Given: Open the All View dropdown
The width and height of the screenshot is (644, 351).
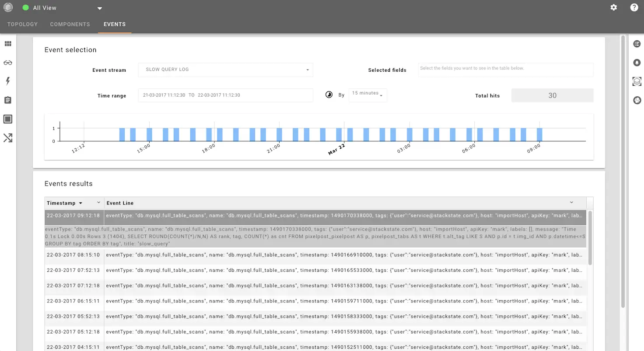Looking at the screenshot, I should [99, 7].
